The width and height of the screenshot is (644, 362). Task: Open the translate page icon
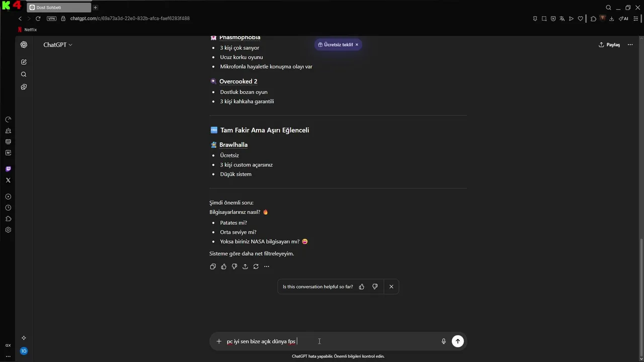562,19
